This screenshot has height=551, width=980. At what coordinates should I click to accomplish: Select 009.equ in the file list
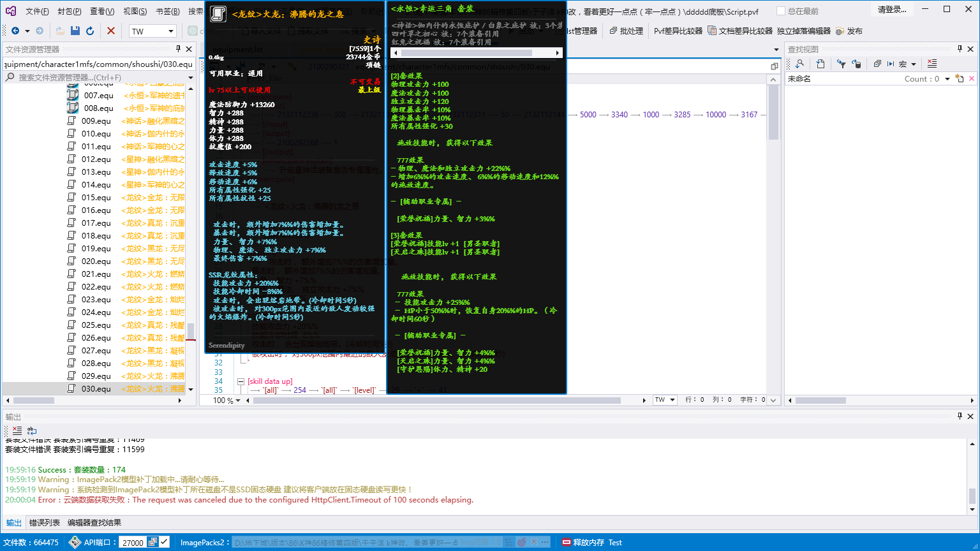[x=96, y=121]
